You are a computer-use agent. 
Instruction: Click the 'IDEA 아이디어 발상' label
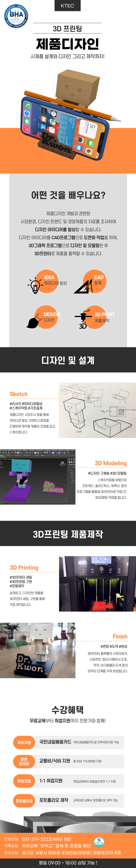(x=56, y=280)
